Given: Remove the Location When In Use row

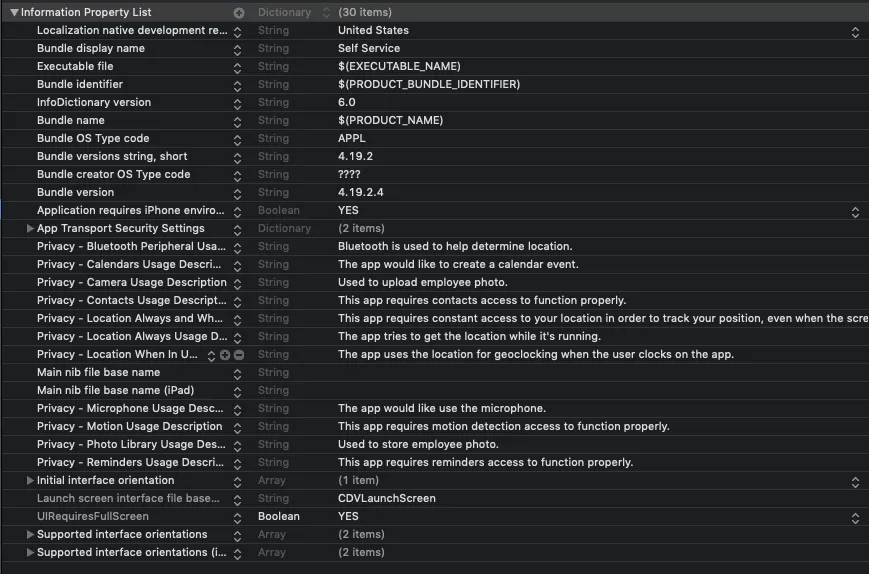Looking at the screenshot, I should click(239, 355).
